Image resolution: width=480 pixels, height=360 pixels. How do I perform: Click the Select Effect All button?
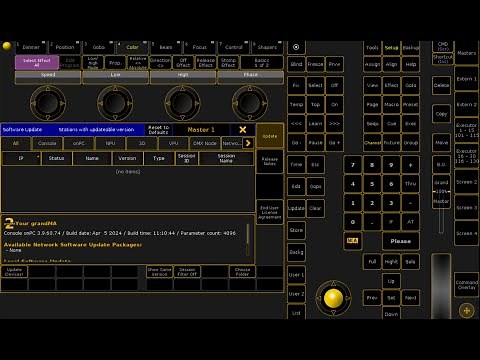click(37, 63)
